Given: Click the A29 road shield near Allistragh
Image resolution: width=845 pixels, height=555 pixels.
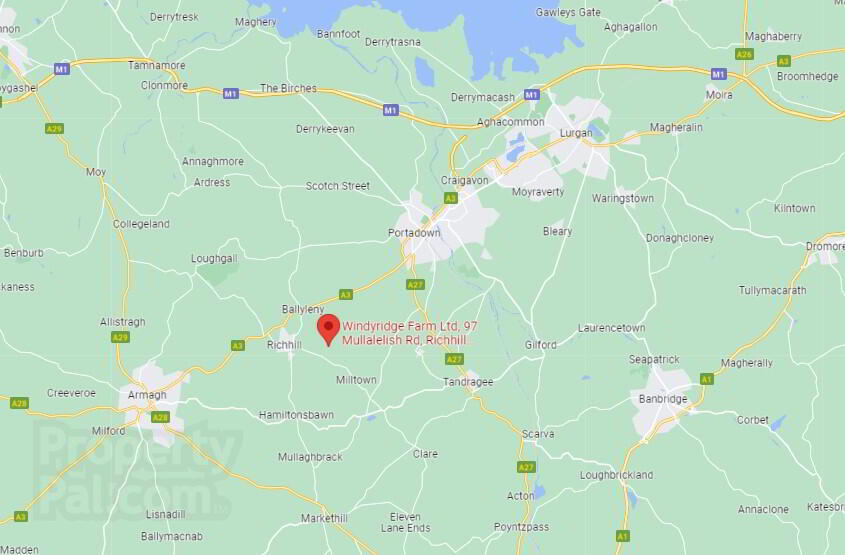Looking at the screenshot, I should click(120, 338).
